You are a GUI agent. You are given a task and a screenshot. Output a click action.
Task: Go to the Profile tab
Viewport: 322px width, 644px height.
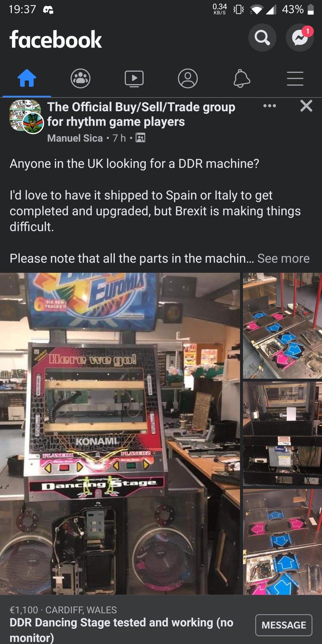[x=188, y=78]
